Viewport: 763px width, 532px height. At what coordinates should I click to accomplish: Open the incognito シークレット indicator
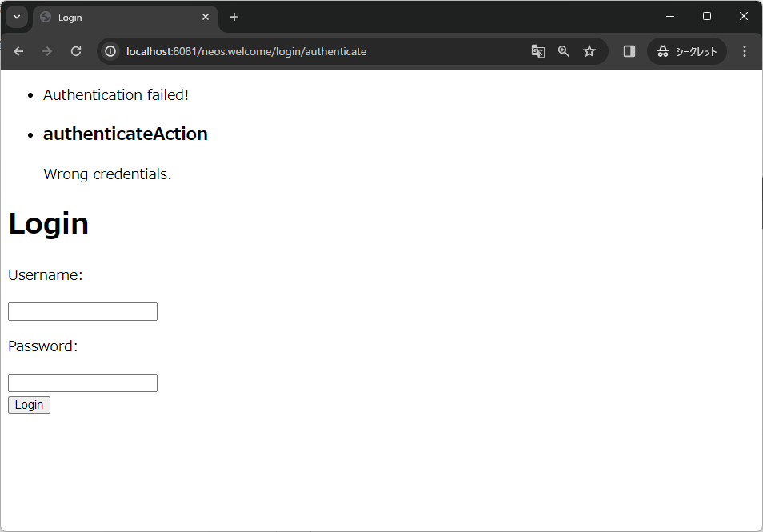click(686, 51)
